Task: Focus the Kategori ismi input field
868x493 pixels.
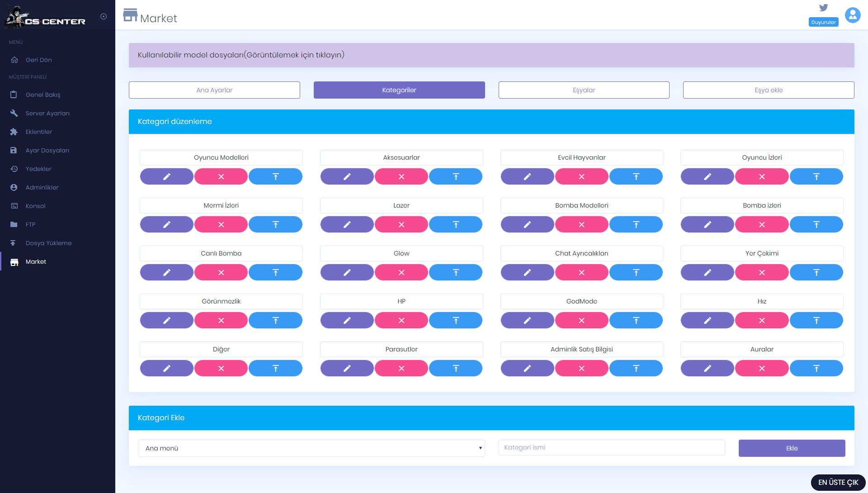Action: 612,447
